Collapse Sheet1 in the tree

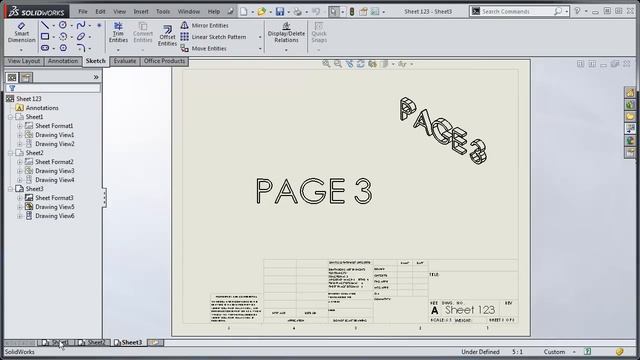pyautogui.click(x=10, y=117)
